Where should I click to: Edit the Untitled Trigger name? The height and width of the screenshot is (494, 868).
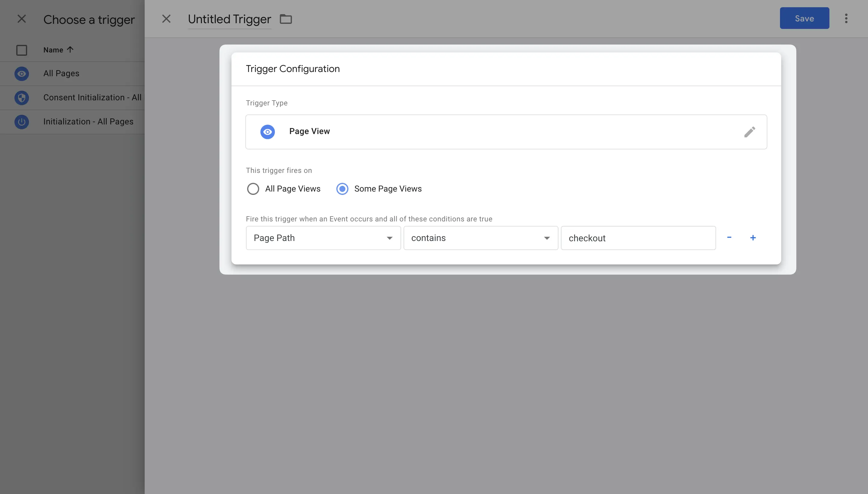click(229, 19)
